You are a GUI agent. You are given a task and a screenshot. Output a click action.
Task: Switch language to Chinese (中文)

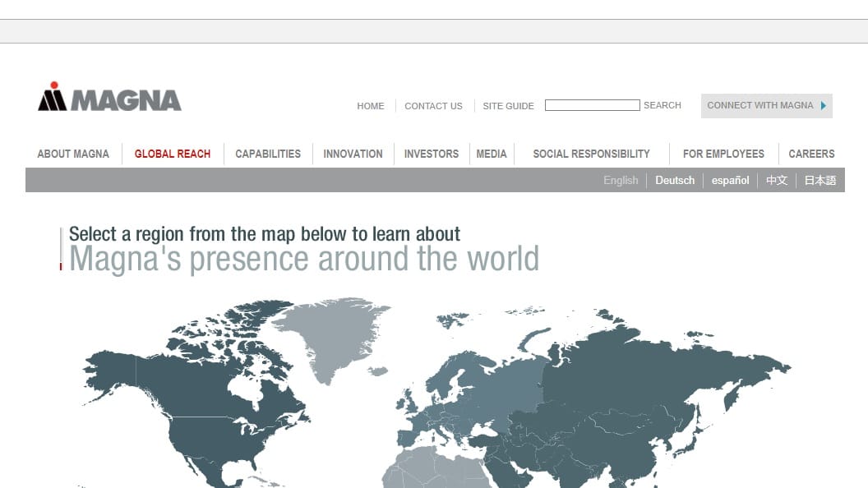click(x=777, y=181)
